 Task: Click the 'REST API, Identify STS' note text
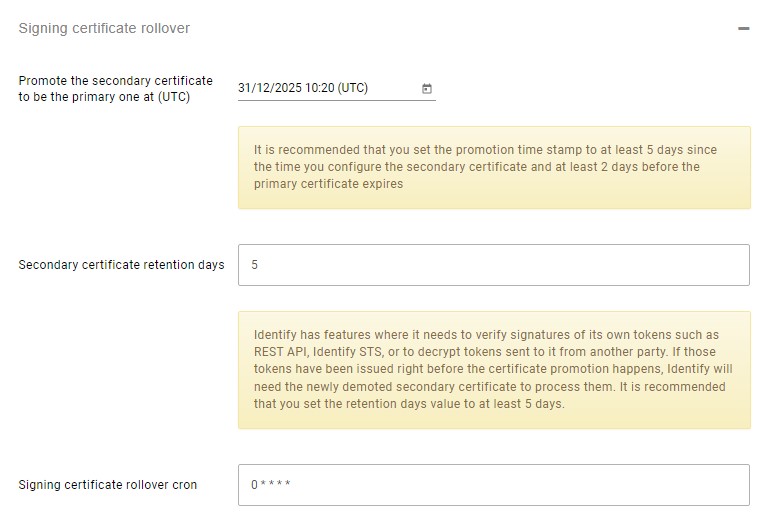319,352
